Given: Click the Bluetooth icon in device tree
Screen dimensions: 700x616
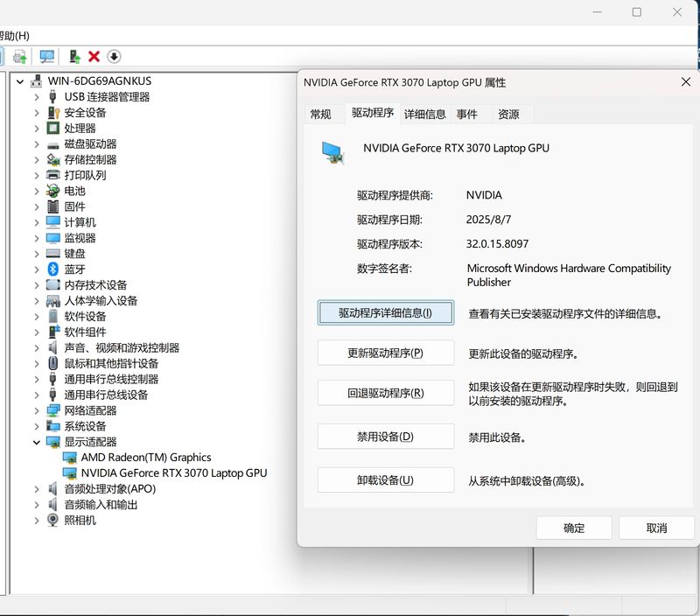Looking at the screenshot, I should pyautogui.click(x=53, y=269).
